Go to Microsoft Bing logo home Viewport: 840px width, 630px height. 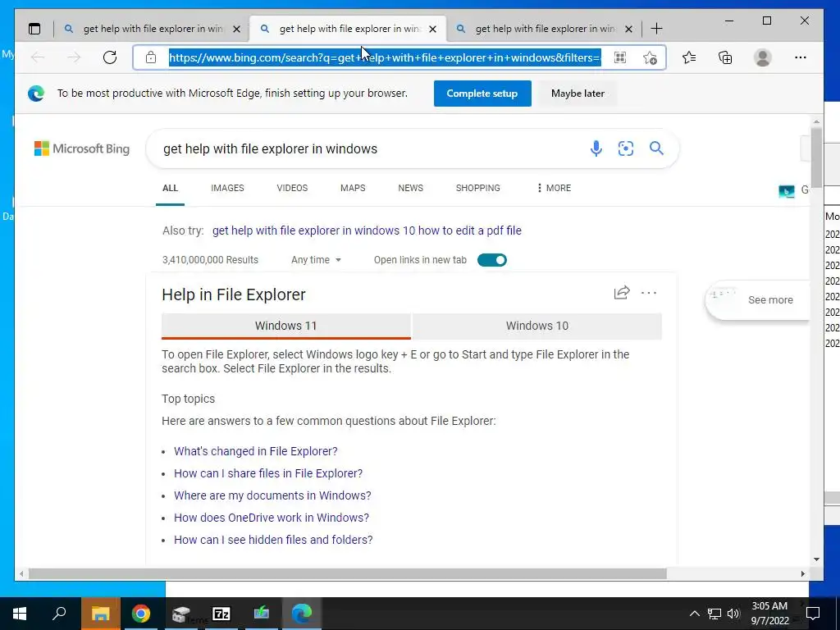pos(82,148)
